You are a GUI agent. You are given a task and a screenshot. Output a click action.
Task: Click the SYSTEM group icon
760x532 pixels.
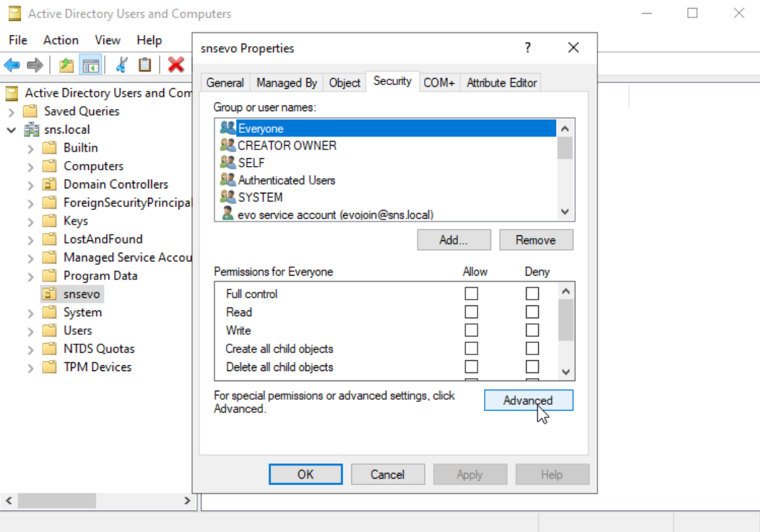[x=228, y=197]
